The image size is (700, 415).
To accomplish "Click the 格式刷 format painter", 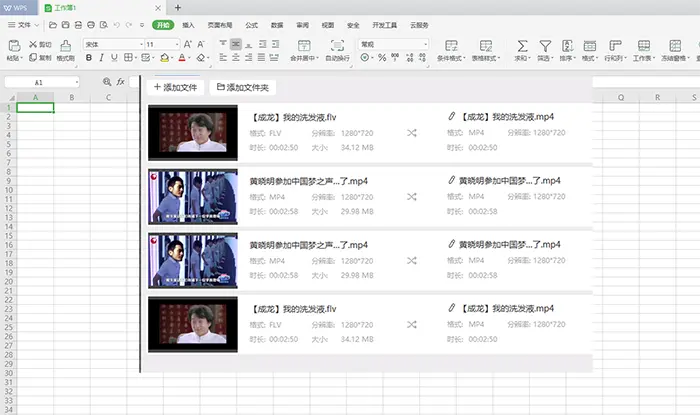I will [x=66, y=50].
